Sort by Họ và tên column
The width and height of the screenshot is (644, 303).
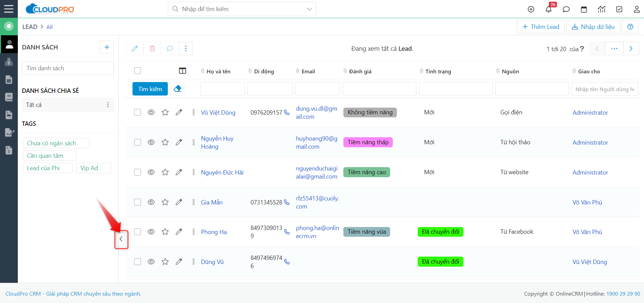(216, 71)
